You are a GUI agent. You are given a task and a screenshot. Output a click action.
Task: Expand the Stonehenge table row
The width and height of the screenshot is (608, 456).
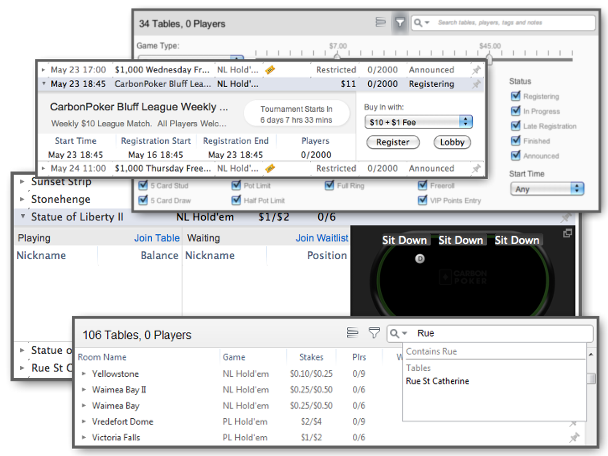tap(22, 199)
